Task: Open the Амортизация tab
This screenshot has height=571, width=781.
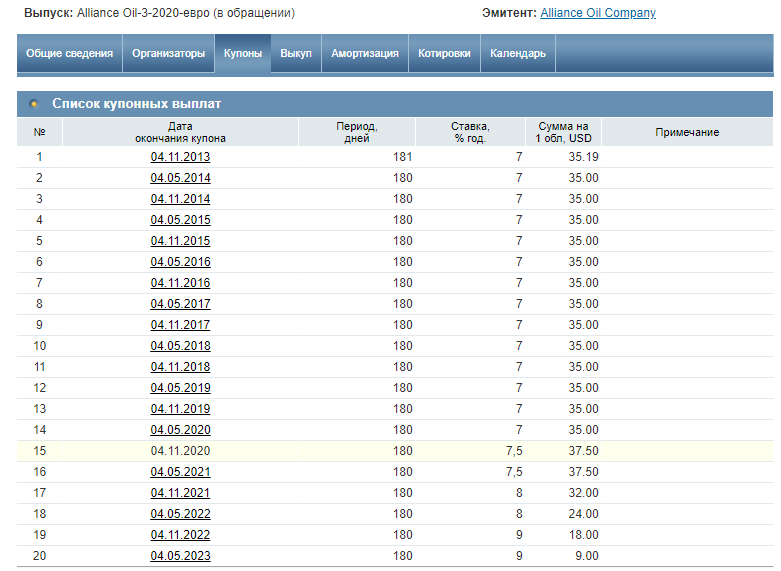Action: tap(365, 54)
